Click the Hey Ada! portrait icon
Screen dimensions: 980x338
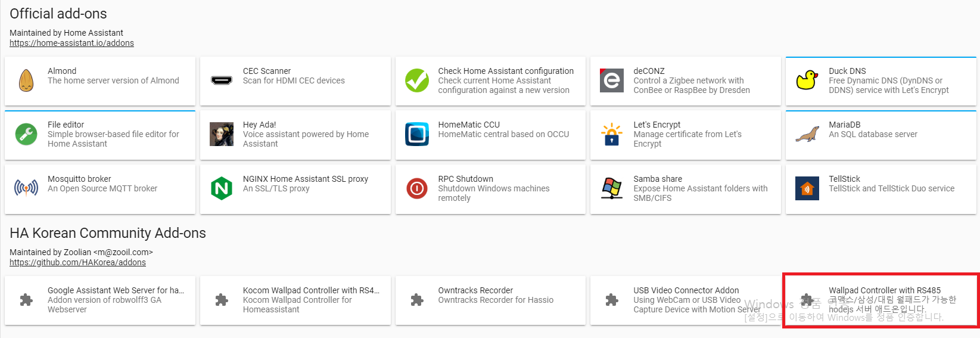pos(222,134)
